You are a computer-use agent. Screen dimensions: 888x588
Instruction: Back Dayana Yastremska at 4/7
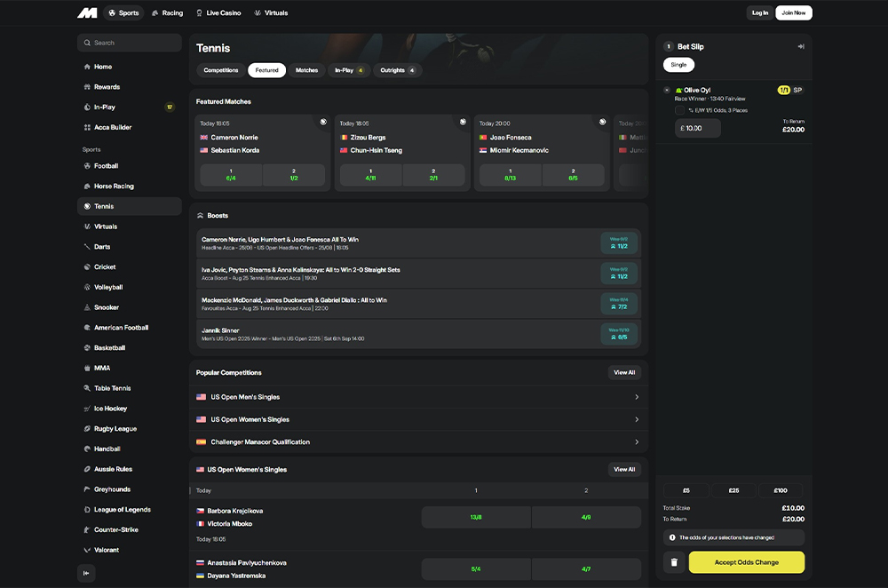coord(586,569)
